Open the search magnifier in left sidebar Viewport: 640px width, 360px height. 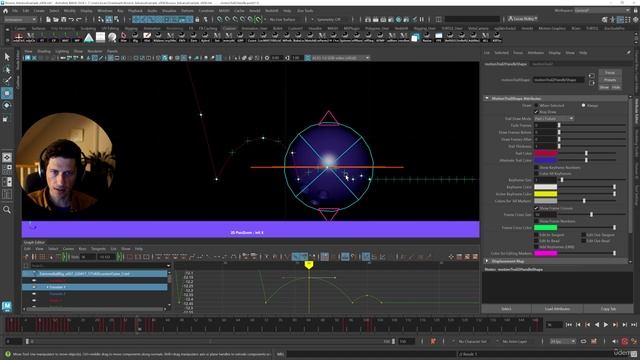pos(7,210)
